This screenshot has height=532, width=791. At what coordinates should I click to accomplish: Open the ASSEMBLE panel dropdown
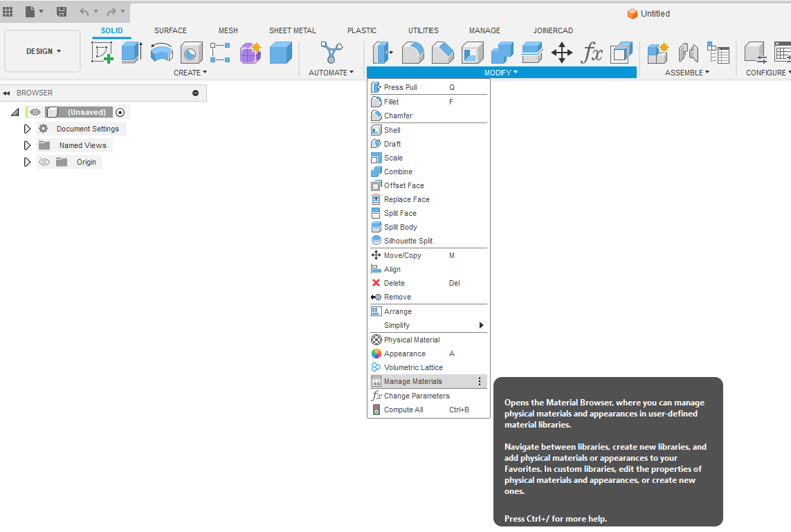coord(687,73)
